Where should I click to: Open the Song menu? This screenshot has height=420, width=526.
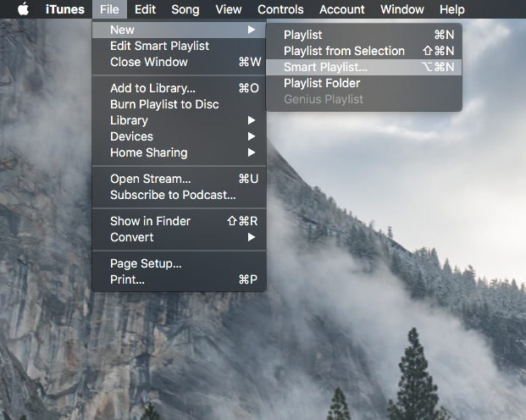(185, 9)
